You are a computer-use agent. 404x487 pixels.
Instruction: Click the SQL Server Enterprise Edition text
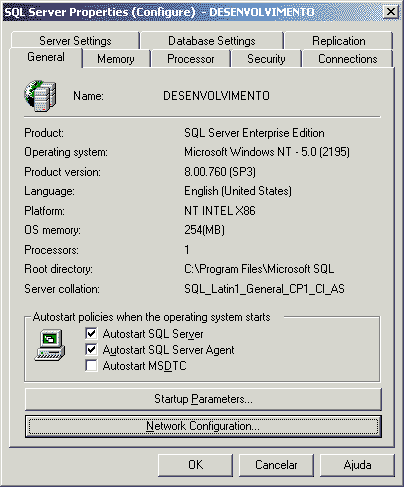pyautogui.click(x=254, y=133)
